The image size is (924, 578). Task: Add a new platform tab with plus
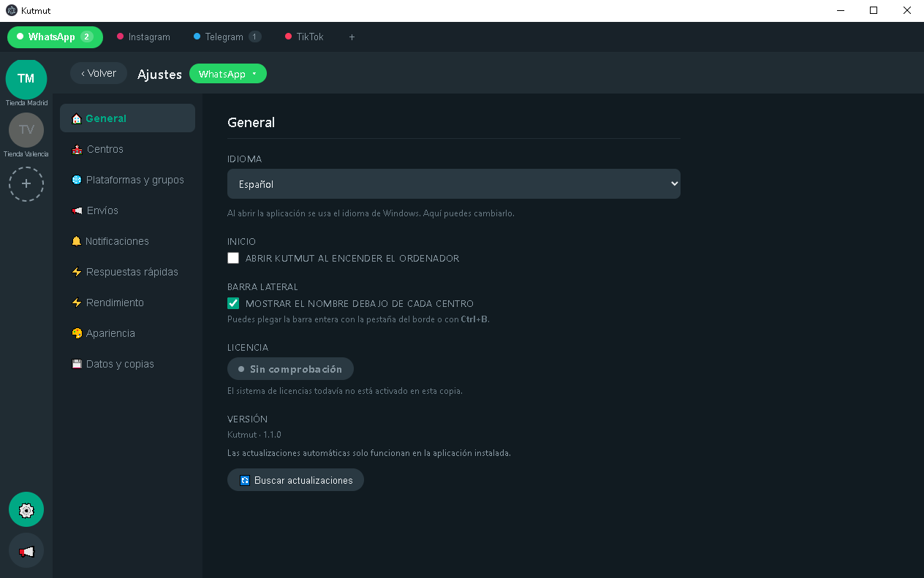352,37
